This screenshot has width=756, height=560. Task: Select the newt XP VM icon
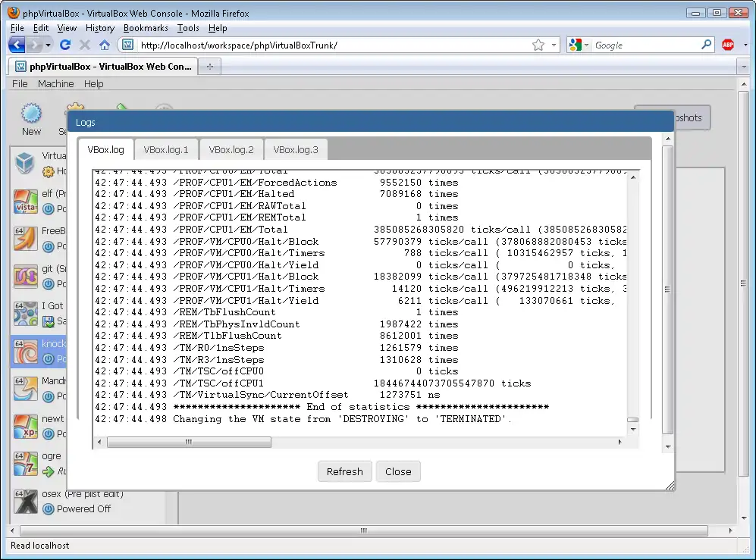26,427
